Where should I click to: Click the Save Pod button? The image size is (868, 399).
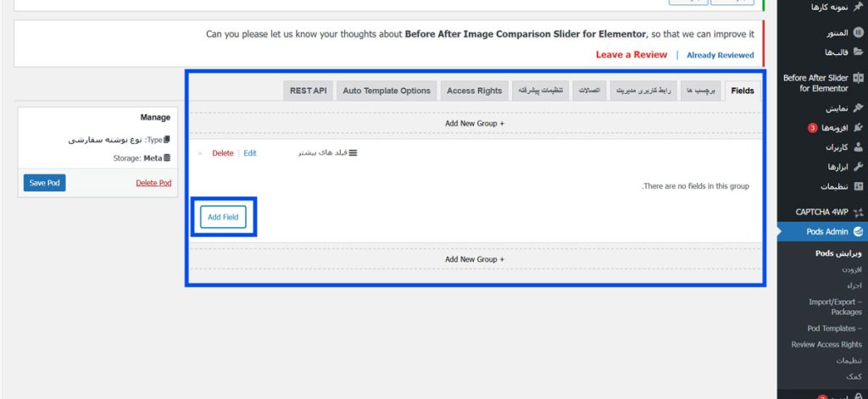pyautogui.click(x=44, y=183)
